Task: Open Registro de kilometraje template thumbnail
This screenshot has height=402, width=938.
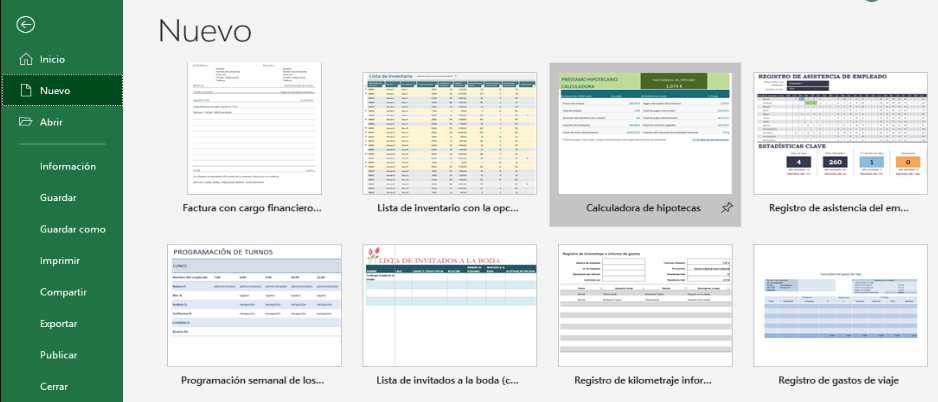Action: [x=645, y=305]
